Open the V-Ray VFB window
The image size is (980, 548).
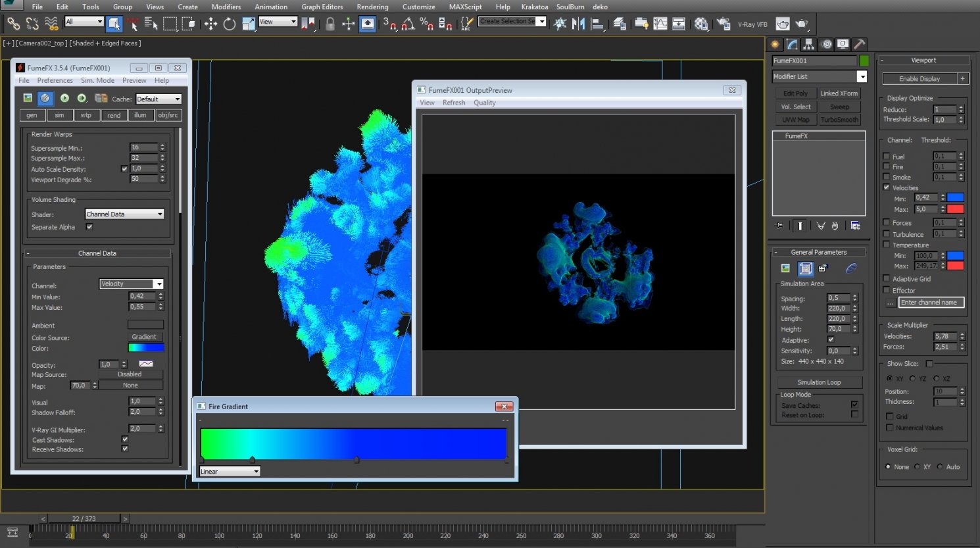click(x=752, y=24)
